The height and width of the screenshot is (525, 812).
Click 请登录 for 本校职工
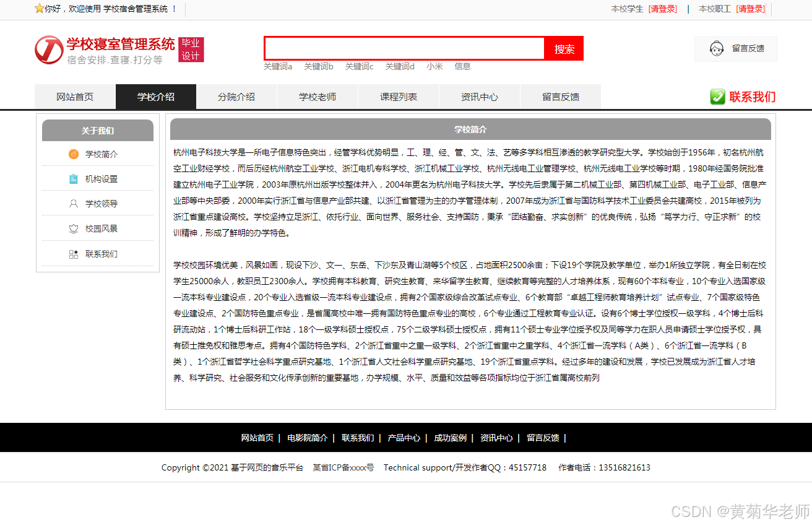(x=751, y=9)
